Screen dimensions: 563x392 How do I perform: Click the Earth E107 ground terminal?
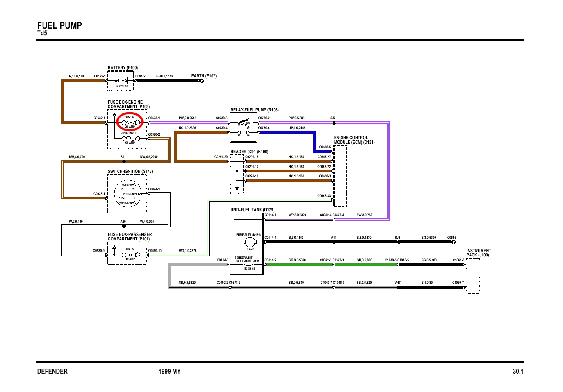click(201, 81)
